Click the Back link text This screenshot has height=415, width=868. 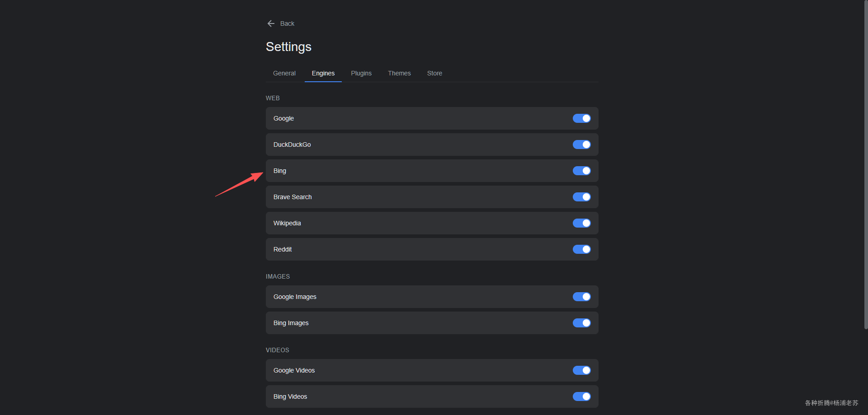tap(287, 23)
